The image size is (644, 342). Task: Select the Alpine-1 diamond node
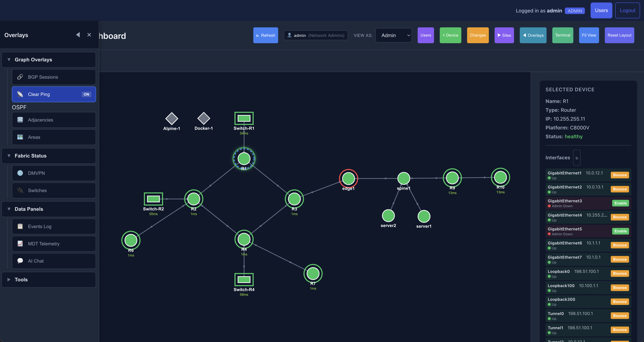(172, 118)
